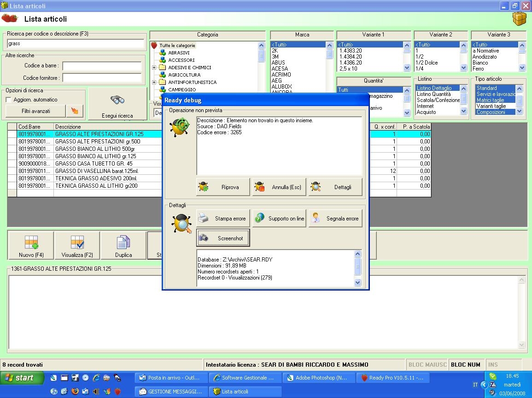Choose Varianti taglie article type

point(491,106)
